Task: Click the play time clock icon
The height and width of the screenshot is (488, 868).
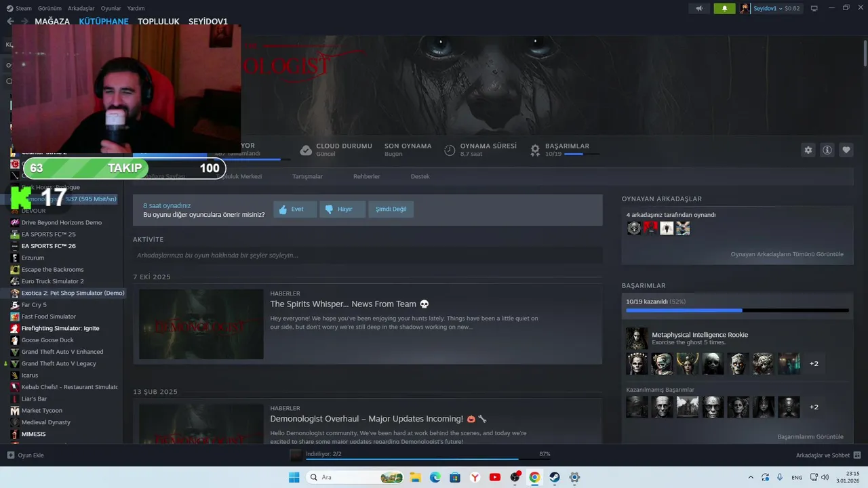Action: pos(450,150)
